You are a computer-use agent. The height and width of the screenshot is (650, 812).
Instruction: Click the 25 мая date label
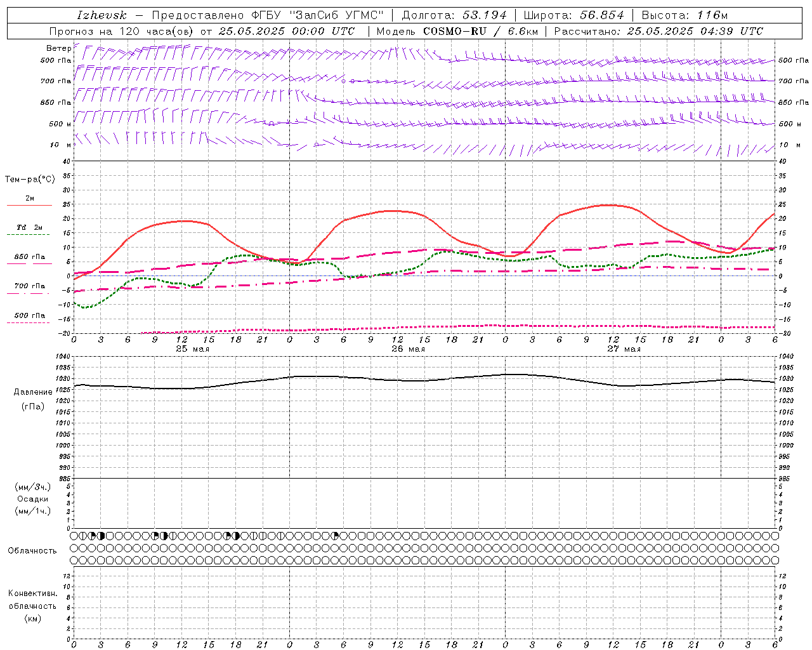[x=193, y=349]
